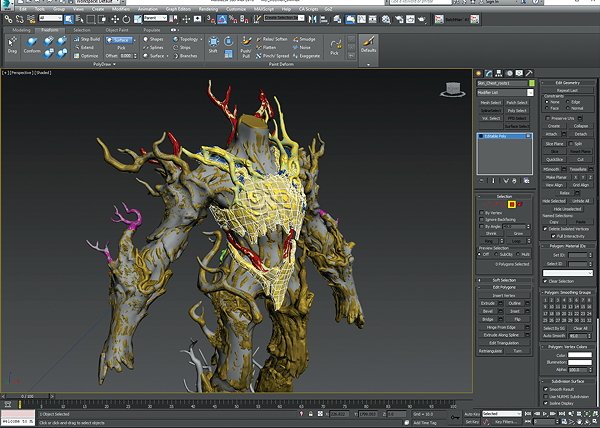
Task: Open the Modifier List dropdown
Action: [x=505, y=93]
